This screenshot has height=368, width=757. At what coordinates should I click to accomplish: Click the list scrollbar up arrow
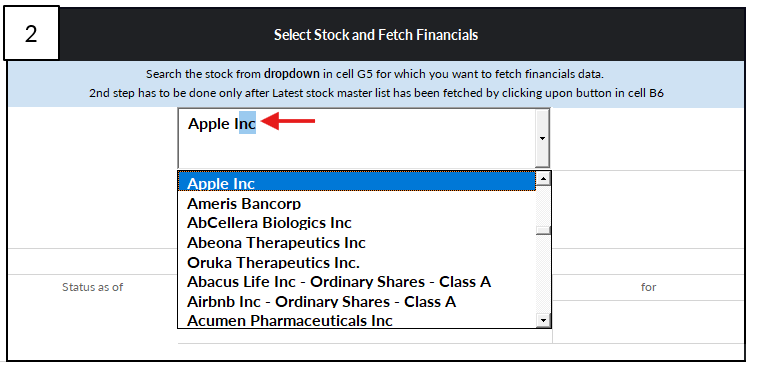pos(544,179)
